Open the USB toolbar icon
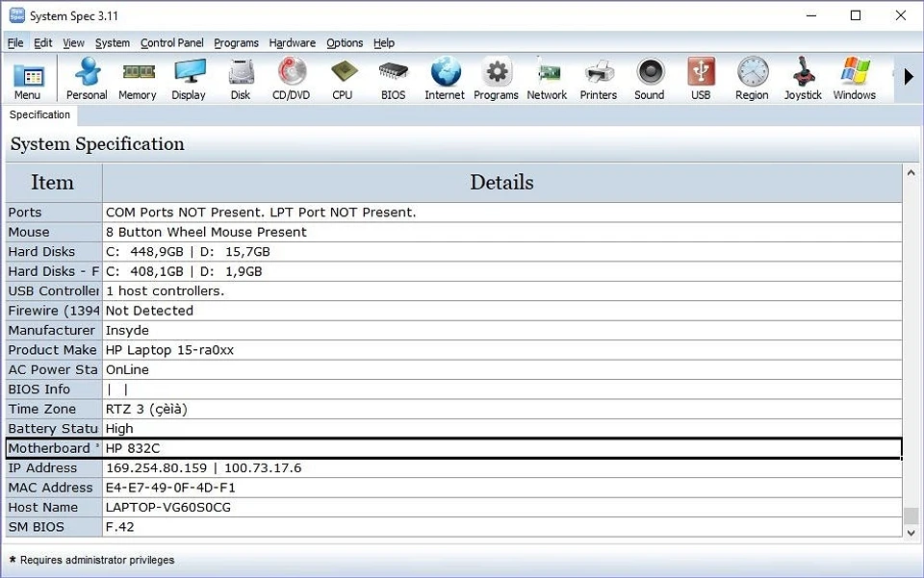 (x=701, y=78)
